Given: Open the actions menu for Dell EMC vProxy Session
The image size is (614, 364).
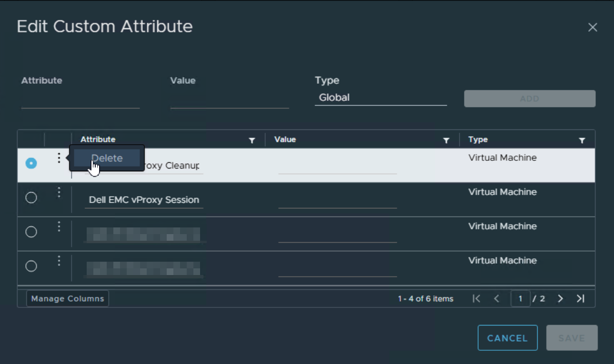Looking at the screenshot, I should coord(59,192).
